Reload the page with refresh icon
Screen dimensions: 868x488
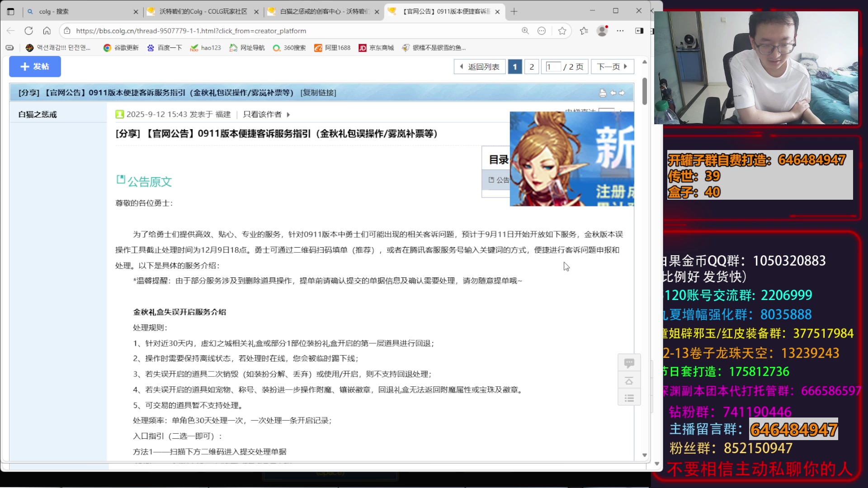click(x=29, y=31)
